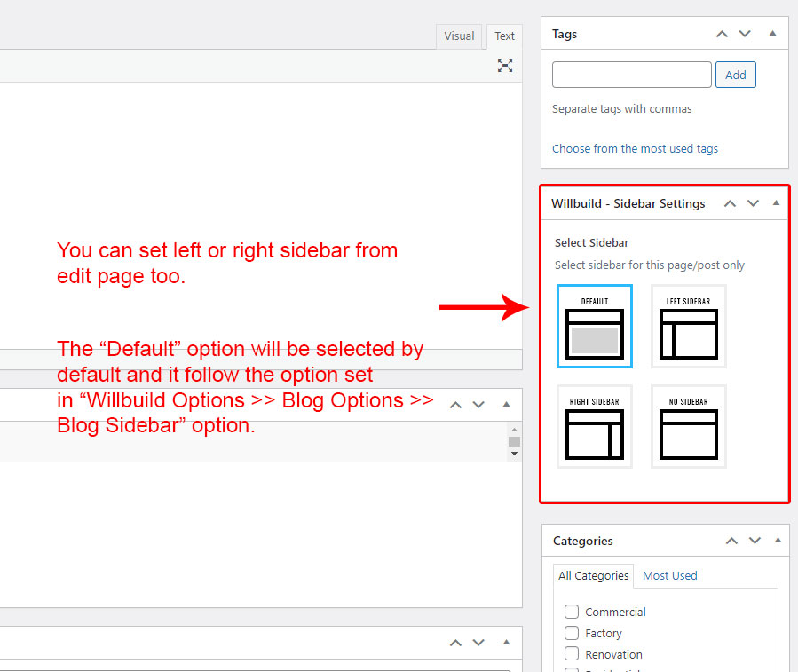Collapse the Categories panel

pos(778,541)
